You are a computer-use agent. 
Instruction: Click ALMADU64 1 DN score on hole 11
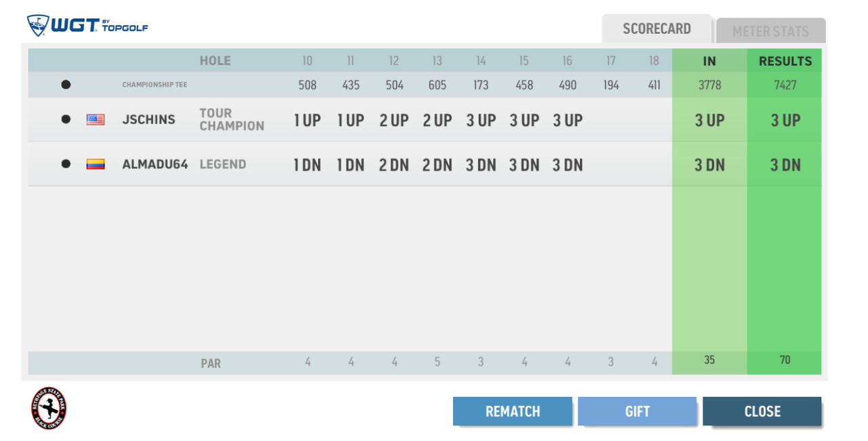point(351,165)
